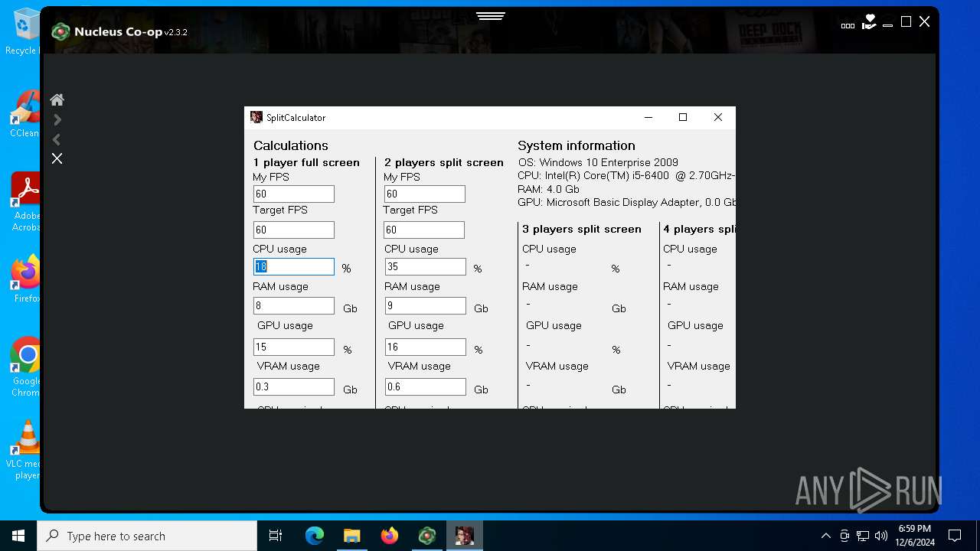980x551 pixels.
Task: Click the volume icon in system tray
Action: point(881,536)
